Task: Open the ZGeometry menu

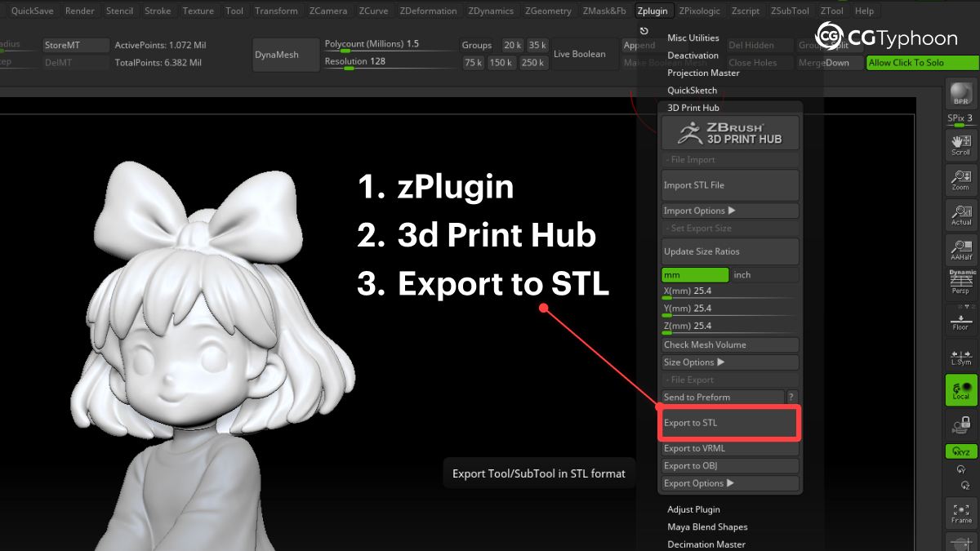Action: pyautogui.click(x=548, y=11)
